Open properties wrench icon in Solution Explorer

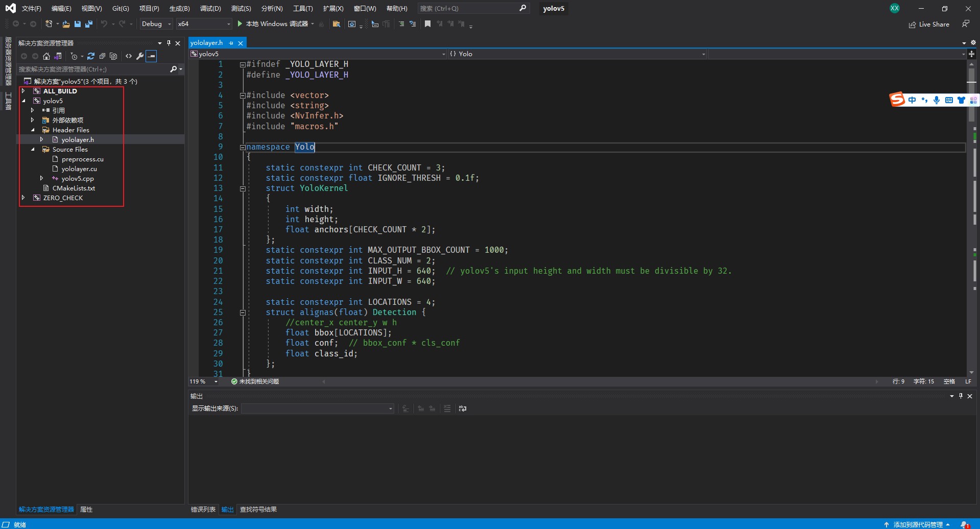pos(140,56)
